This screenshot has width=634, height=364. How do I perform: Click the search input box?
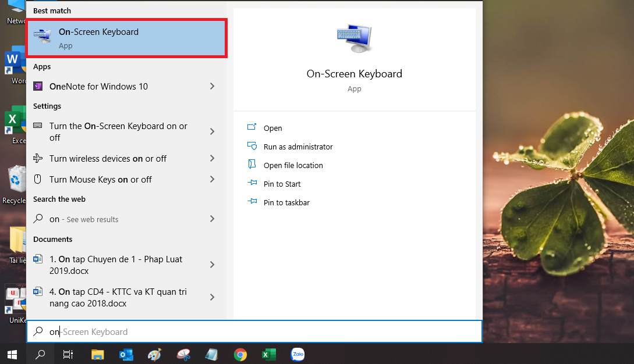pos(262,331)
